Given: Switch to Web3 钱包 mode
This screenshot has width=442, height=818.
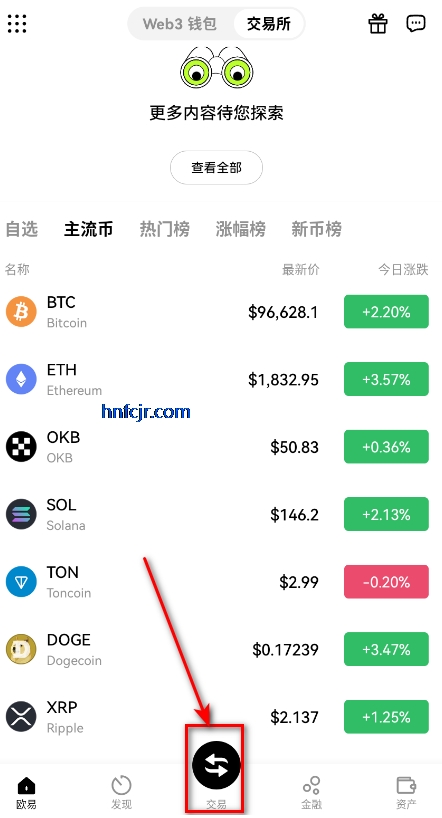Looking at the screenshot, I should (x=180, y=23).
